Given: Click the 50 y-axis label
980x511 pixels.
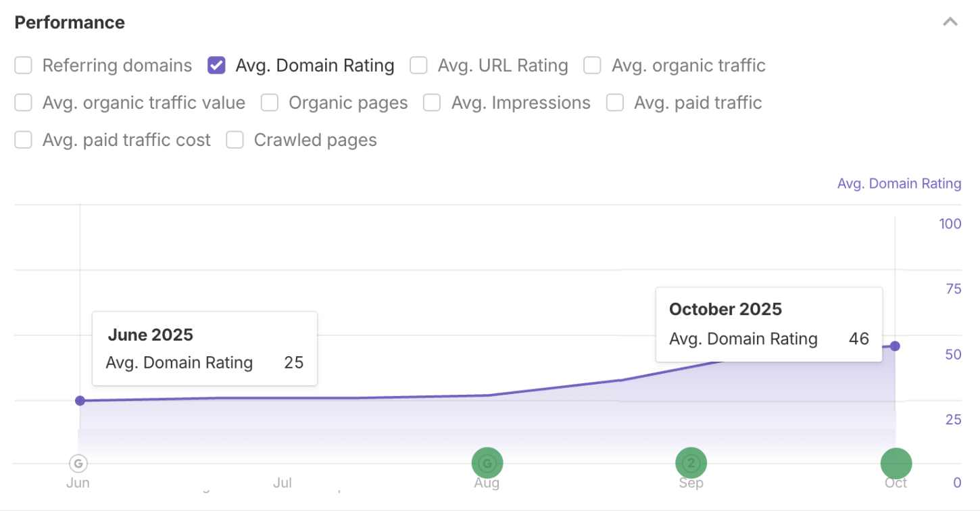Looking at the screenshot, I should 953,355.
